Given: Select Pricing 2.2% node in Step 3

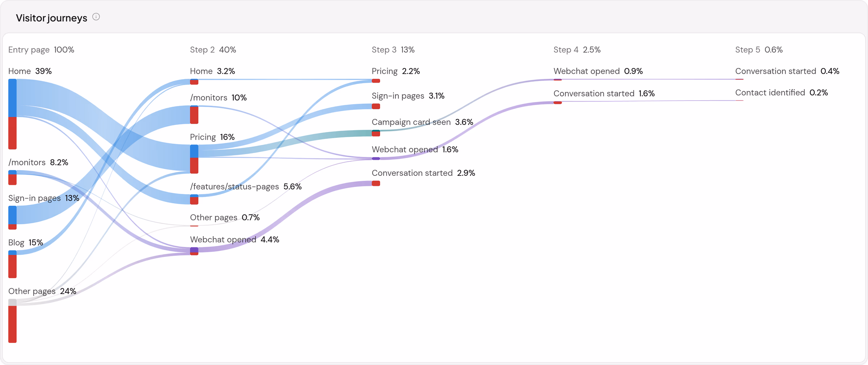Looking at the screenshot, I should (x=376, y=81).
